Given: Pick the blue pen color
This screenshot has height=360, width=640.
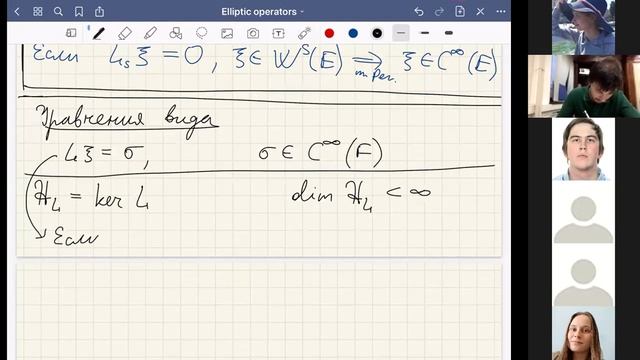Looking at the screenshot, I should point(353,33).
